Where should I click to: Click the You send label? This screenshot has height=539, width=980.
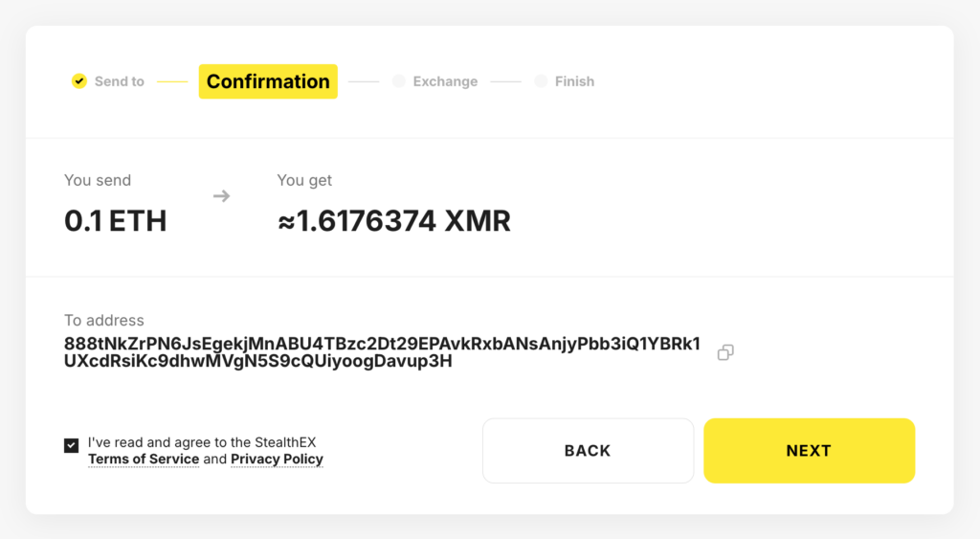tap(98, 180)
